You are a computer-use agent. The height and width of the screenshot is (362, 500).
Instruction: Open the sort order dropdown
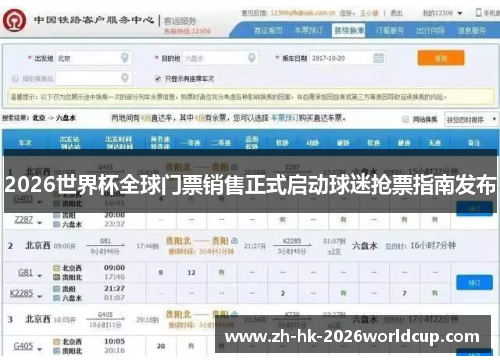(x=472, y=119)
